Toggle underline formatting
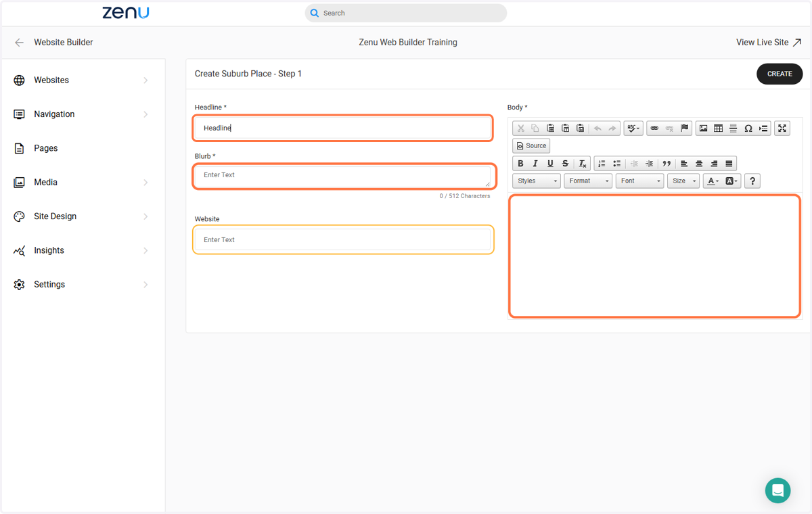Screen dimensions: 812x514 pos(550,164)
